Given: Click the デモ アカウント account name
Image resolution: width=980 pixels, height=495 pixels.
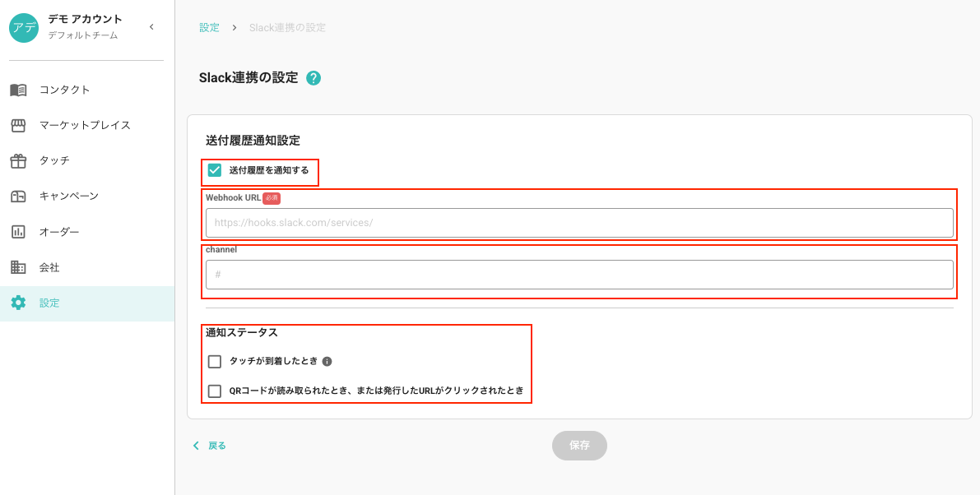Looking at the screenshot, I should click(86, 20).
